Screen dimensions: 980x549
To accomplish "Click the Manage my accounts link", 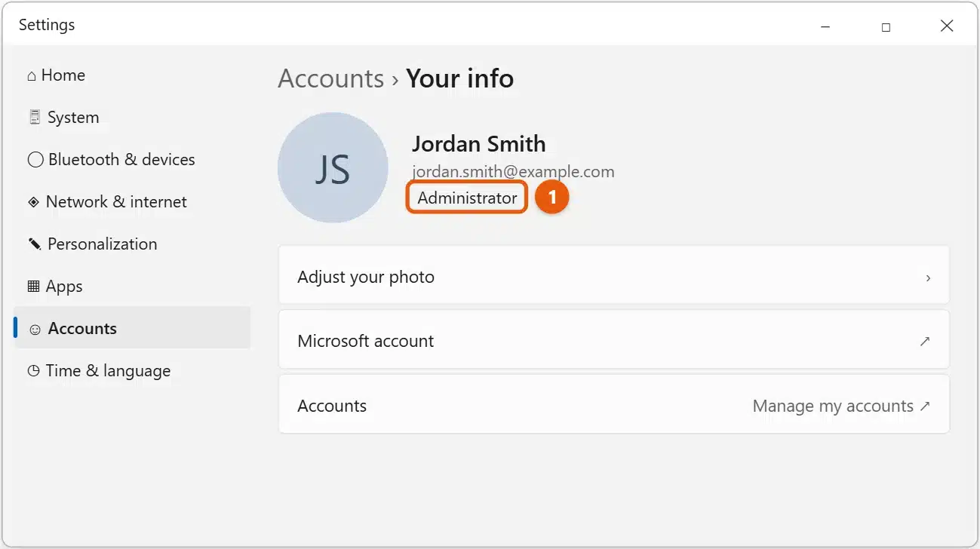I will click(x=833, y=406).
